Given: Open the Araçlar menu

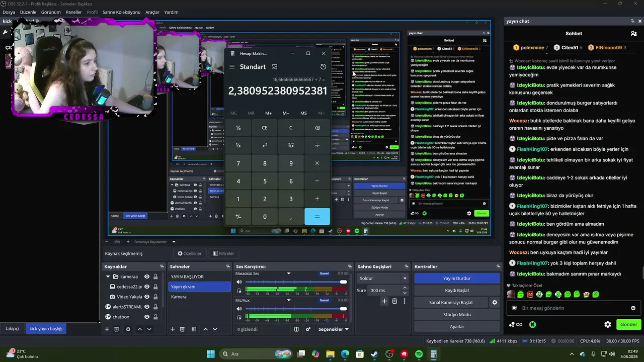Looking at the screenshot, I should pos(152,12).
